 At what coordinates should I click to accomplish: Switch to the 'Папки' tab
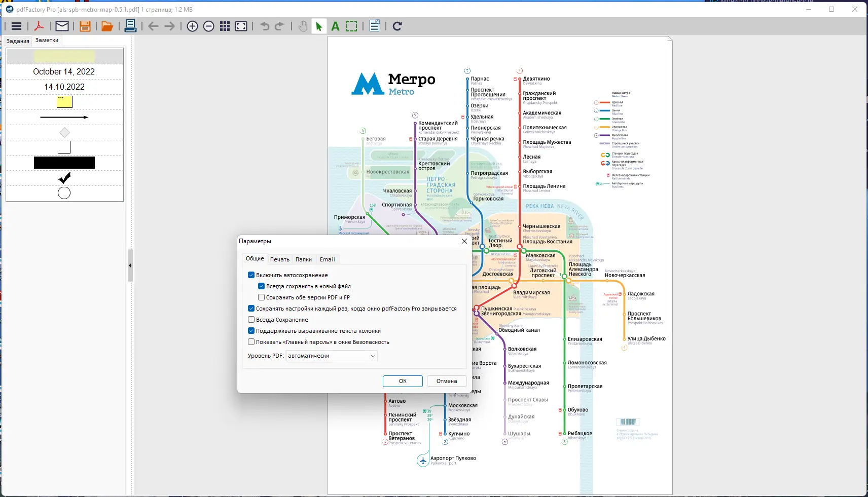tap(304, 259)
